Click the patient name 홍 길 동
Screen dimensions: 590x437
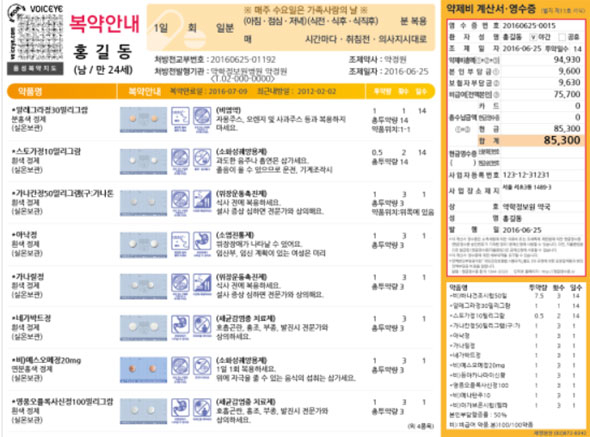click(102, 52)
